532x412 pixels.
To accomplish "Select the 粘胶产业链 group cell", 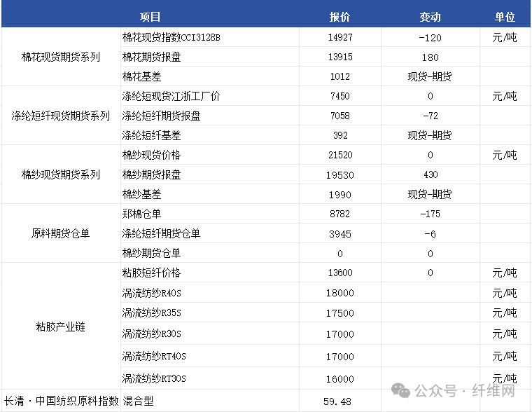I will (x=61, y=327).
